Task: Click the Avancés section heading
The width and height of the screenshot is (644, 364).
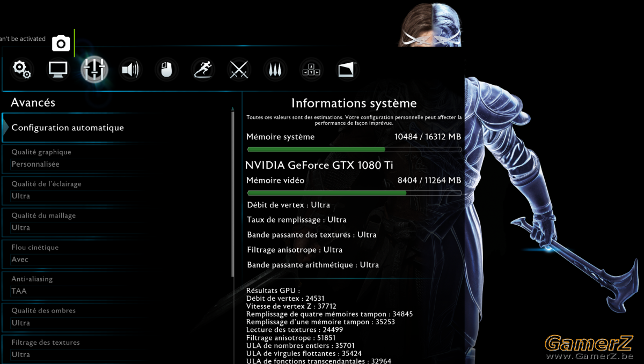Action: pos(33,102)
